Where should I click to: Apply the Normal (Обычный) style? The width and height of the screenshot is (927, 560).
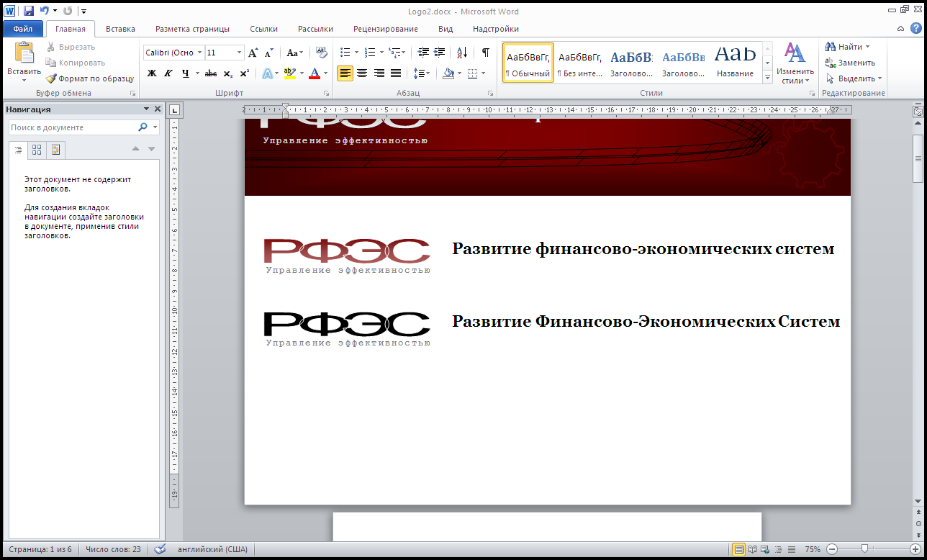[528, 63]
